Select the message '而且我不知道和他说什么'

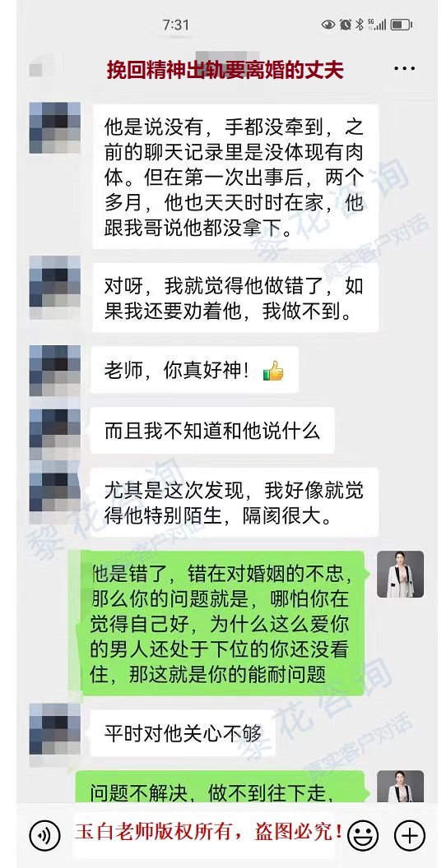212,431
